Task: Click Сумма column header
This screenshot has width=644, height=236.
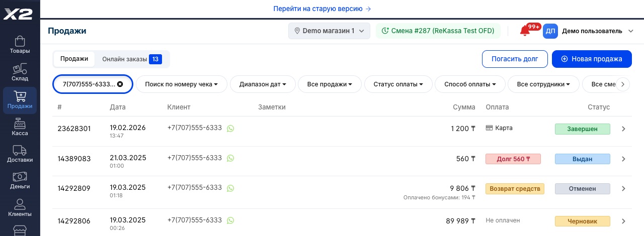Action: click(x=464, y=107)
